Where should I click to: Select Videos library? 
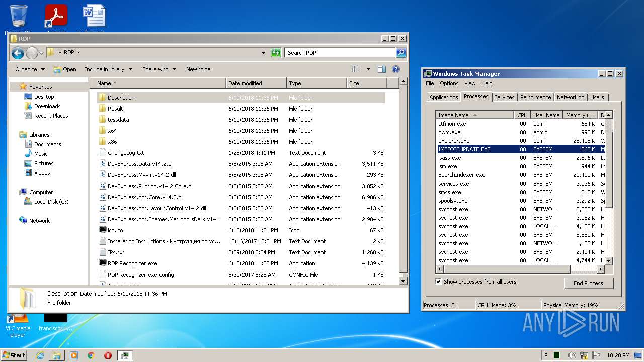pyautogui.click(x=42, y=173)
